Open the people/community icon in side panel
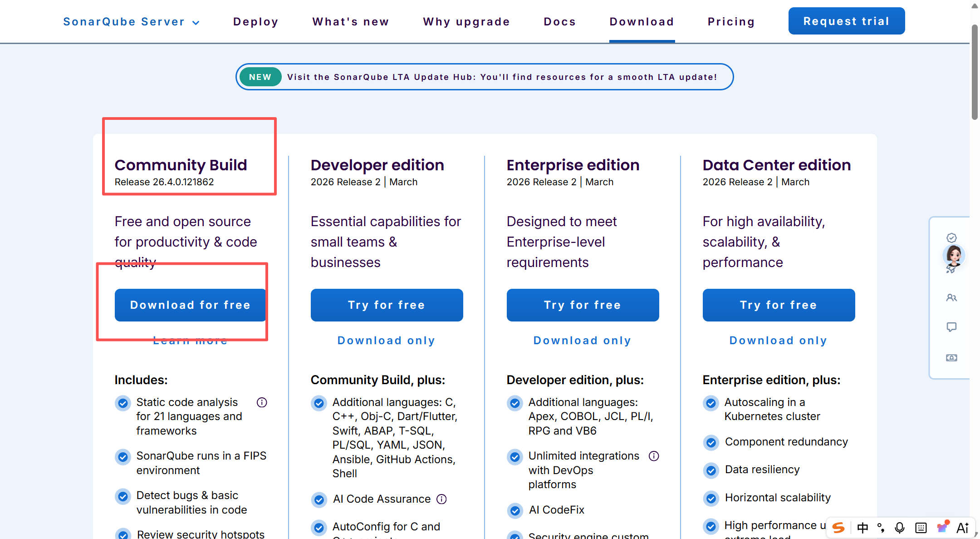 click(951, 298)
